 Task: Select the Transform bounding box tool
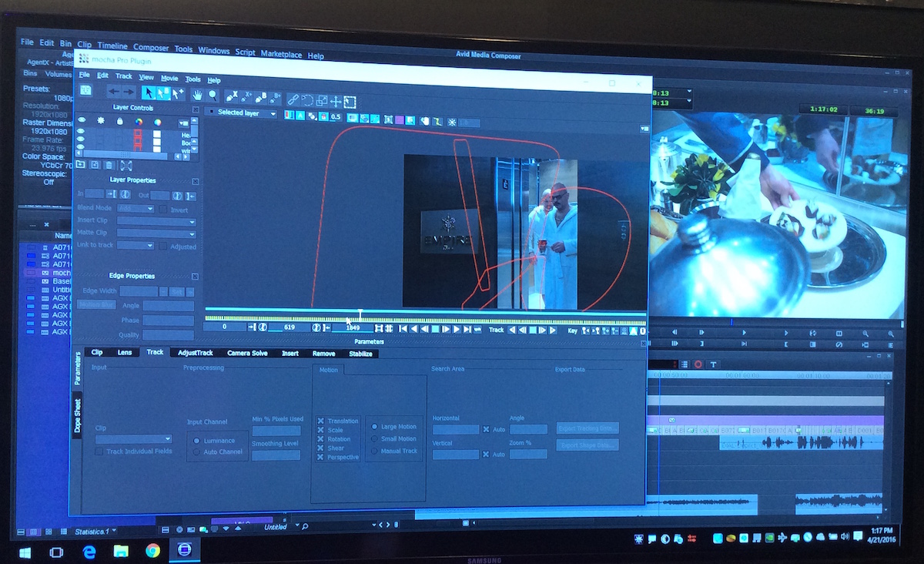click(350, 102)
